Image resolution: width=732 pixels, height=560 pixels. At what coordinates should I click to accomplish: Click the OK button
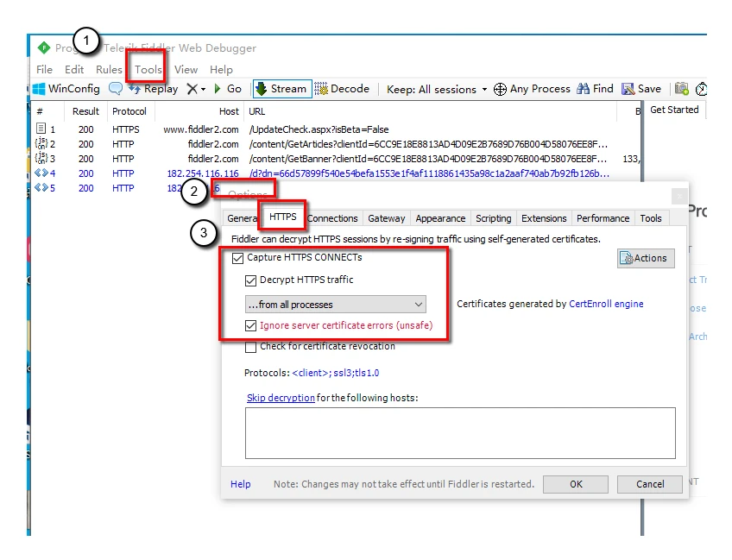coord(576,484)
